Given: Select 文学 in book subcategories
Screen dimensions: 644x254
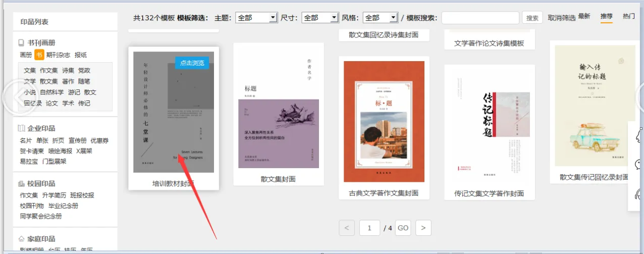Looking at the screenshot, I should pos(30,81).
